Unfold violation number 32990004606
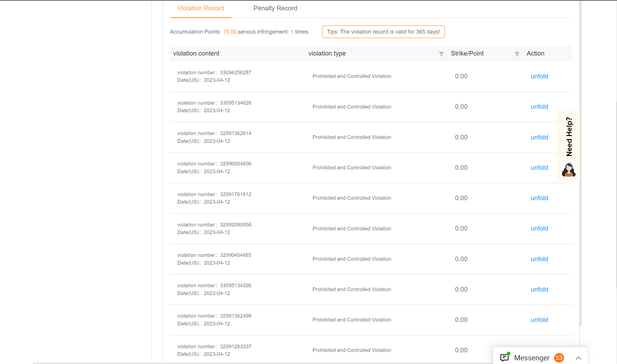The image size is (617, 364). [539, 167]
